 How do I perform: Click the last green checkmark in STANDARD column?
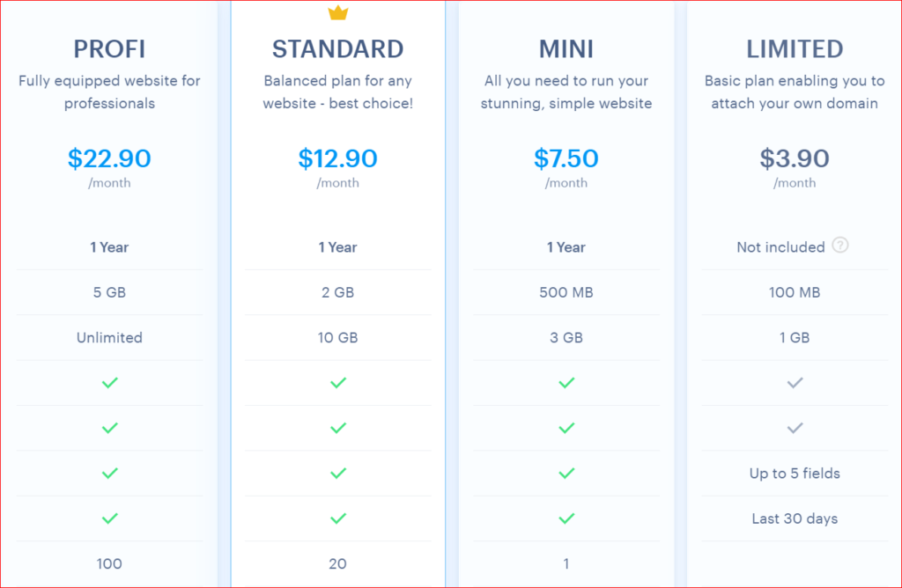pyautogui.click(x=338, y=518)
